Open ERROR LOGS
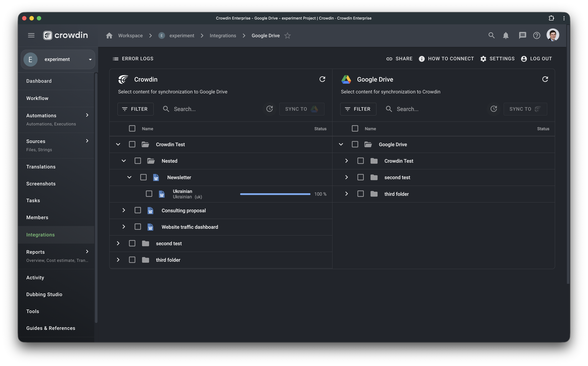Image resolution: width=588 pixels, height=366 pixels. click(133, 59)
